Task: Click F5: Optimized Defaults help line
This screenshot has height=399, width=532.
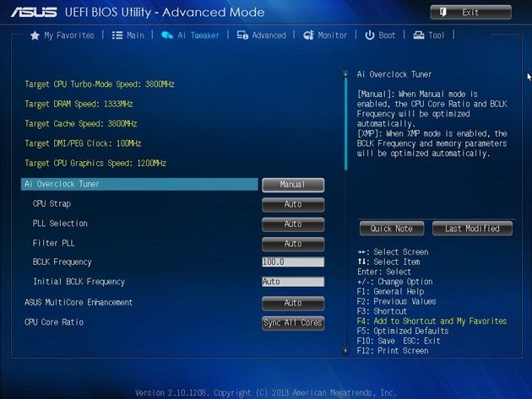Action: (403, 331)
